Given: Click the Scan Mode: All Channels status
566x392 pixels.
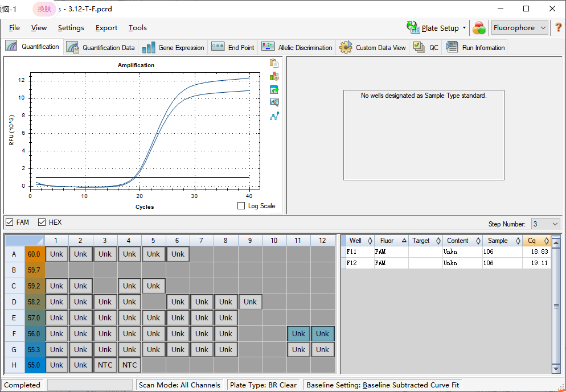Looking at the screenshot, I should point(179,385).
